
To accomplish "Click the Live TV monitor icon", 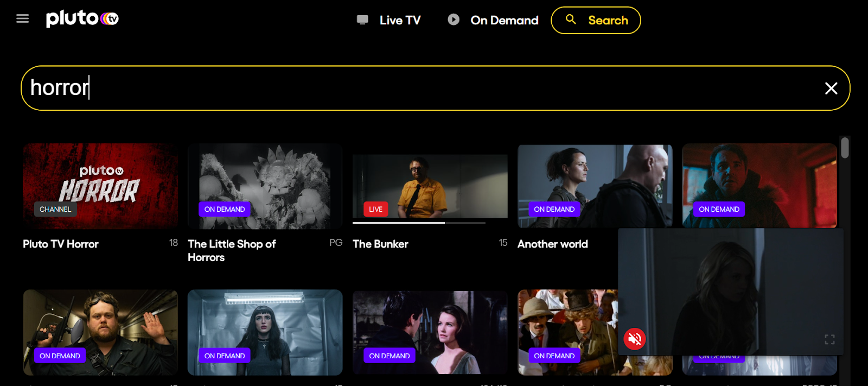I will pyautogui.click(x=362, y=20).
